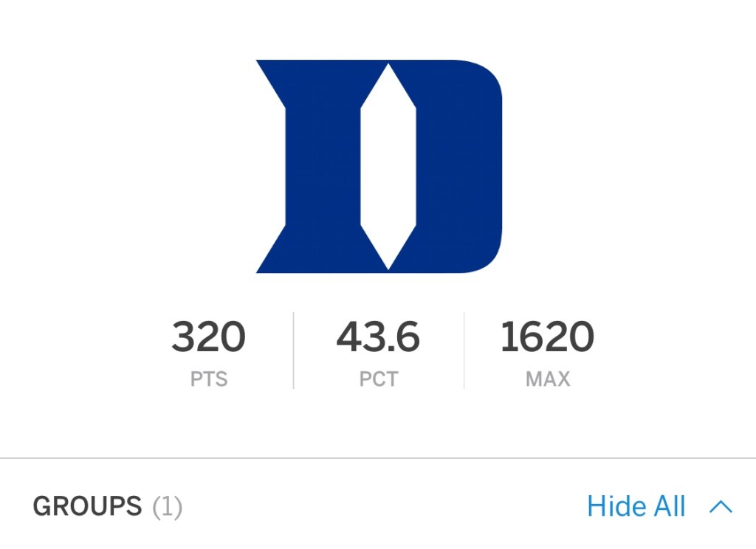
Task: Click the (1) groups count
Action: (168, 508)
